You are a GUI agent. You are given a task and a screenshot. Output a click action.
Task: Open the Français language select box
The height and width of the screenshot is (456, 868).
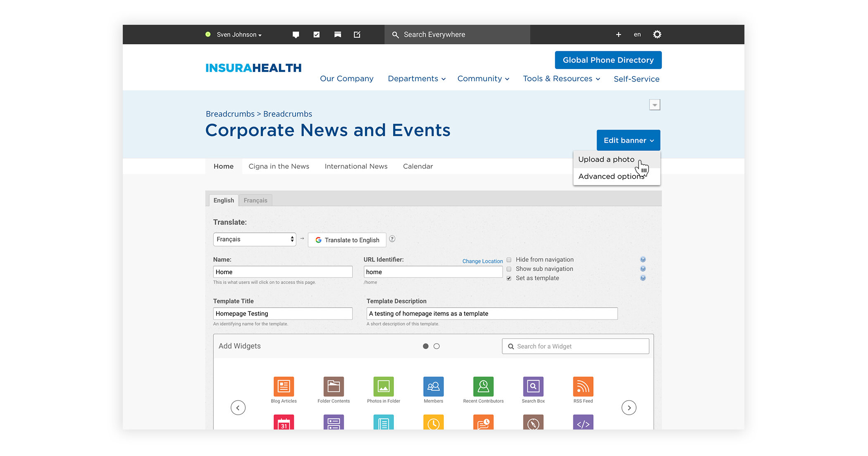(x=255, y=239)
